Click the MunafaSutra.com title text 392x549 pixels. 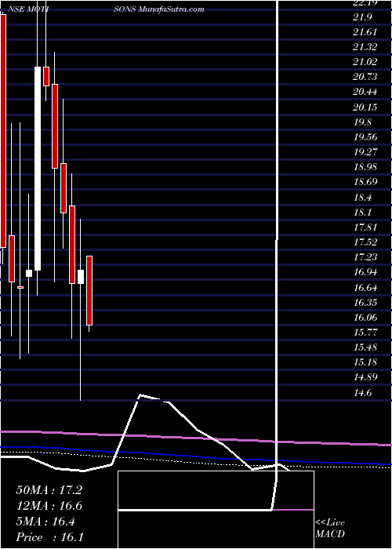[x=172, y=9]
